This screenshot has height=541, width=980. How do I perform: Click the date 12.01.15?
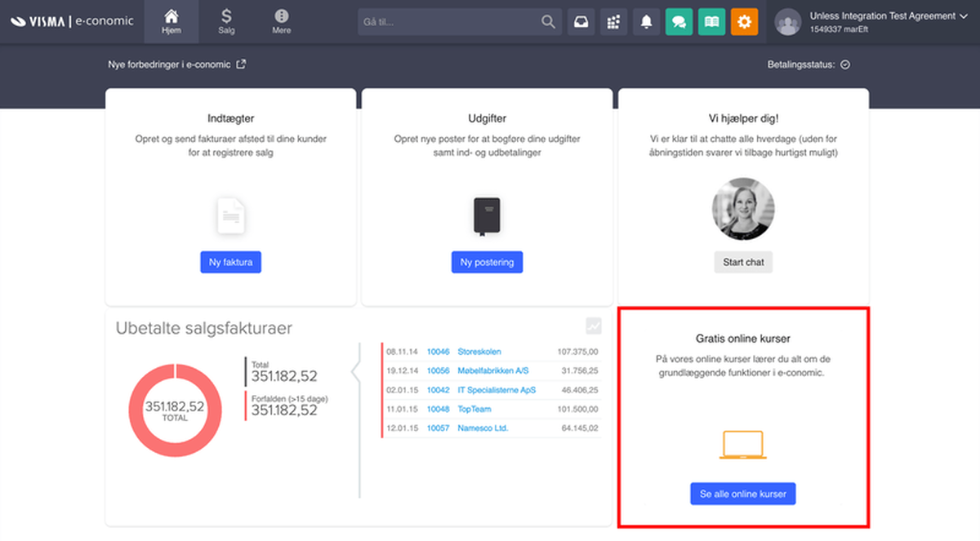tap(403, 428)
